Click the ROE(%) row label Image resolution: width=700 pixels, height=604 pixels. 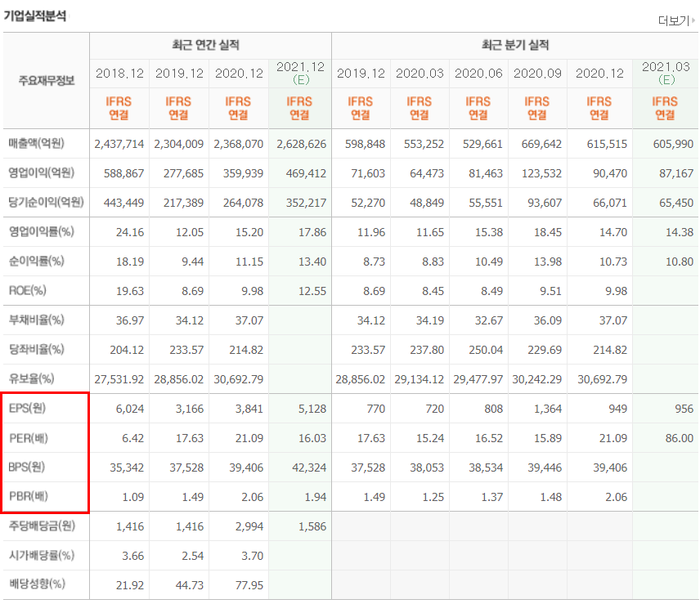point(27,291)
